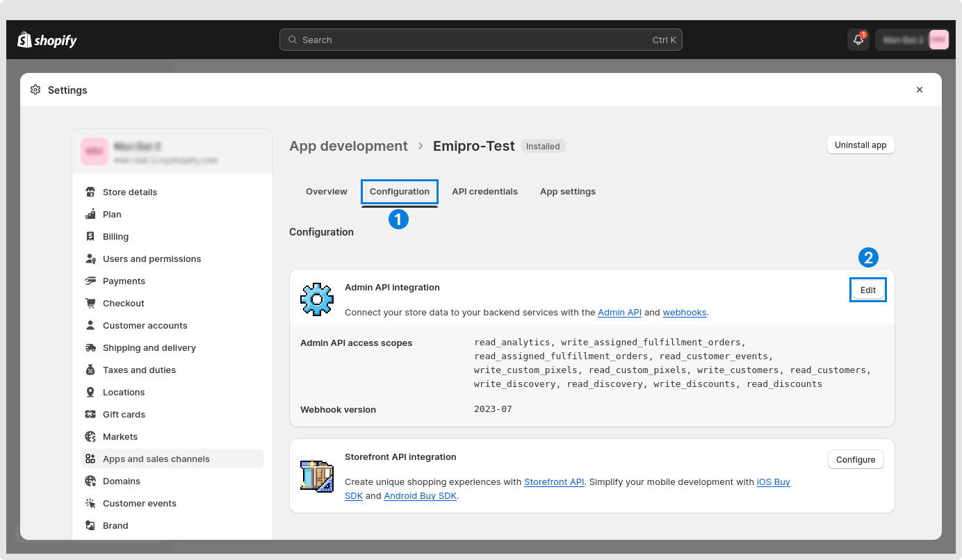
Task: Edit the Admin API integration
Action: pyautogui.click(x=868, y=290)
